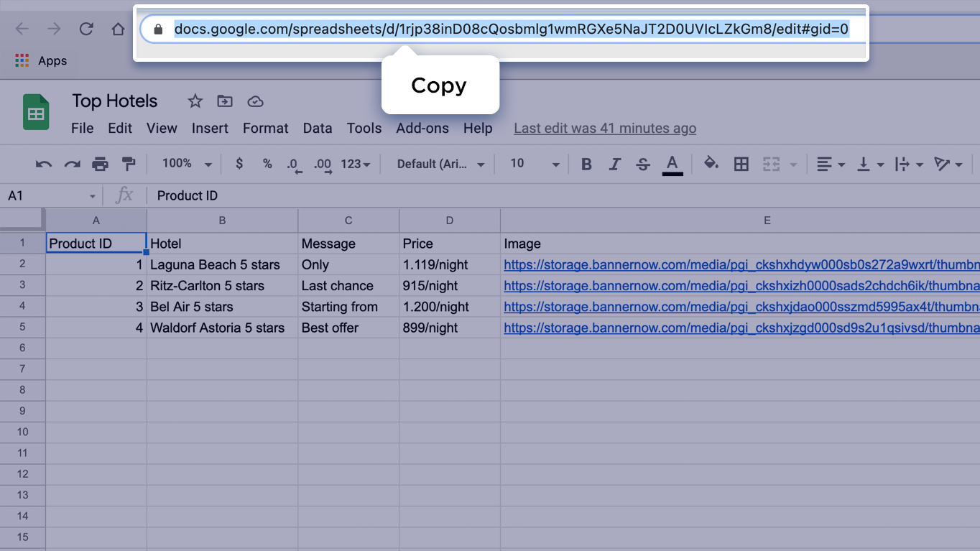Toggle italic formatting
Screen dimensions: 980x551
(x=614, y=165)
